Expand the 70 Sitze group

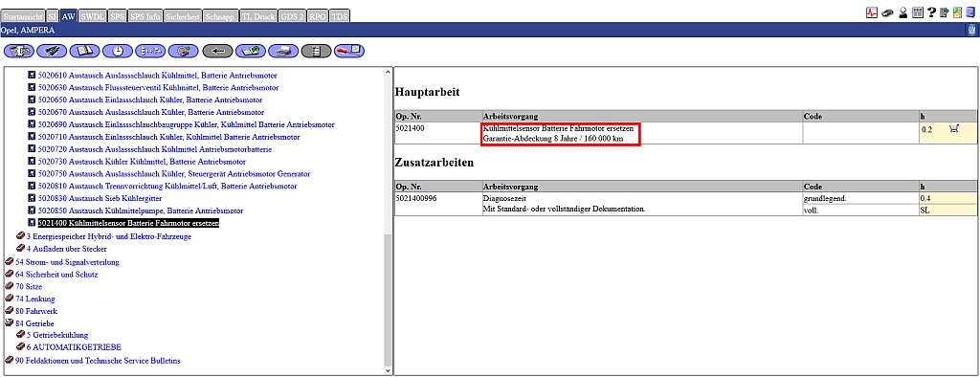[x=9, y=286]
